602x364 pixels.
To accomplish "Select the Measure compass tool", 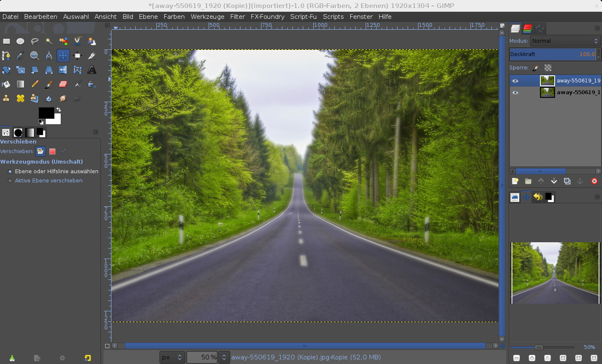I will (x=49, y=55).
